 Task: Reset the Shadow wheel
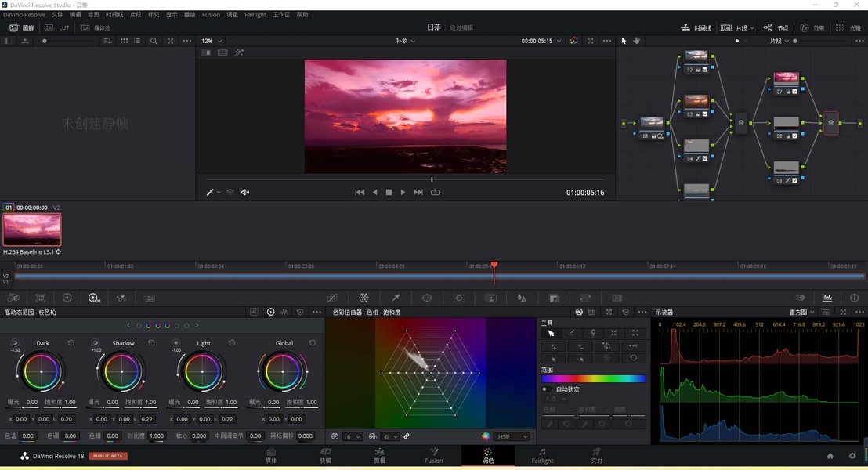pos(151,343)
